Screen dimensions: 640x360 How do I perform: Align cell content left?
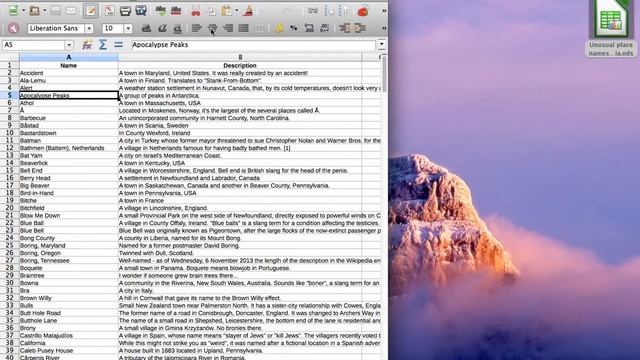(197, 28)
